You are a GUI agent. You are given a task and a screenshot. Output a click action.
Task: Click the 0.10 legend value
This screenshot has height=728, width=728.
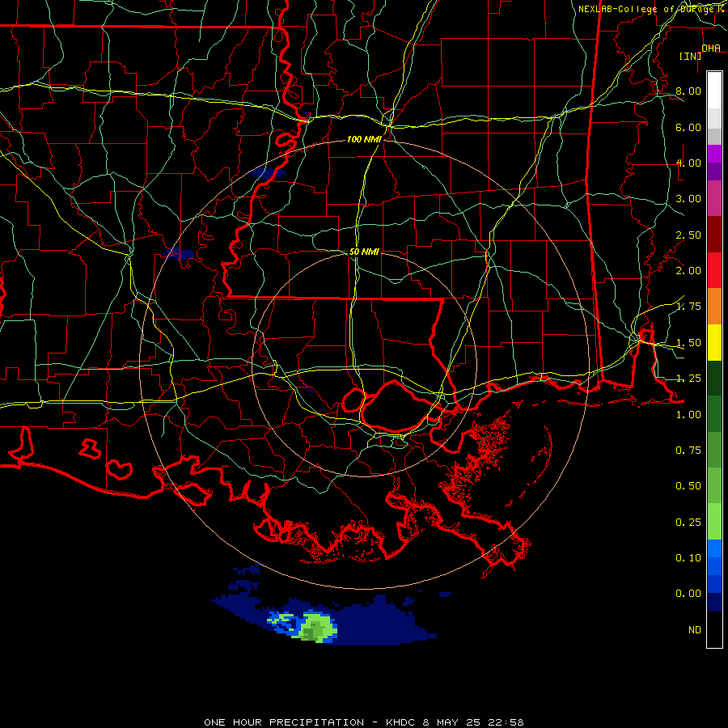point(688,558)
